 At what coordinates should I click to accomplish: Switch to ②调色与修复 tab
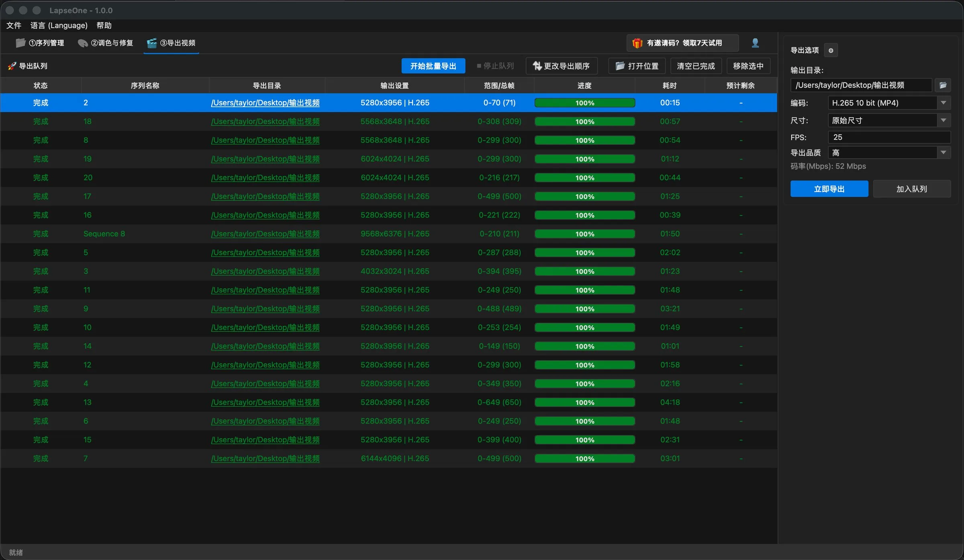coord(105,43)
